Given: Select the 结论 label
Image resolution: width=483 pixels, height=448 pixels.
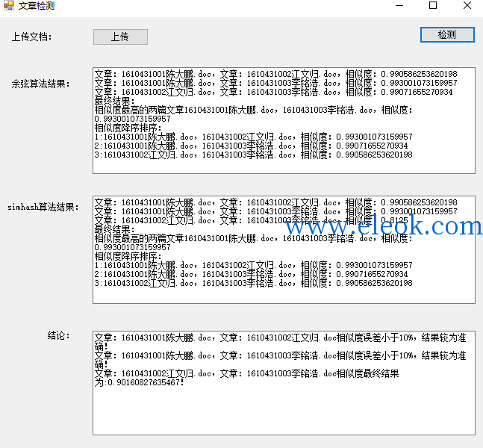Looking at the screenshot, I should click(58, 335).
